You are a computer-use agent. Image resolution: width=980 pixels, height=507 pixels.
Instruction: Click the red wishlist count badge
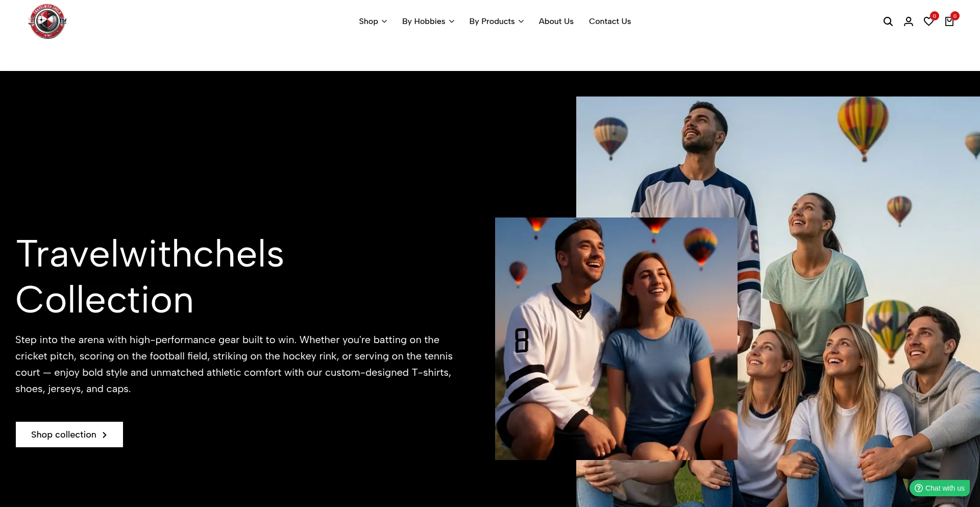click(x=935, y=16)
